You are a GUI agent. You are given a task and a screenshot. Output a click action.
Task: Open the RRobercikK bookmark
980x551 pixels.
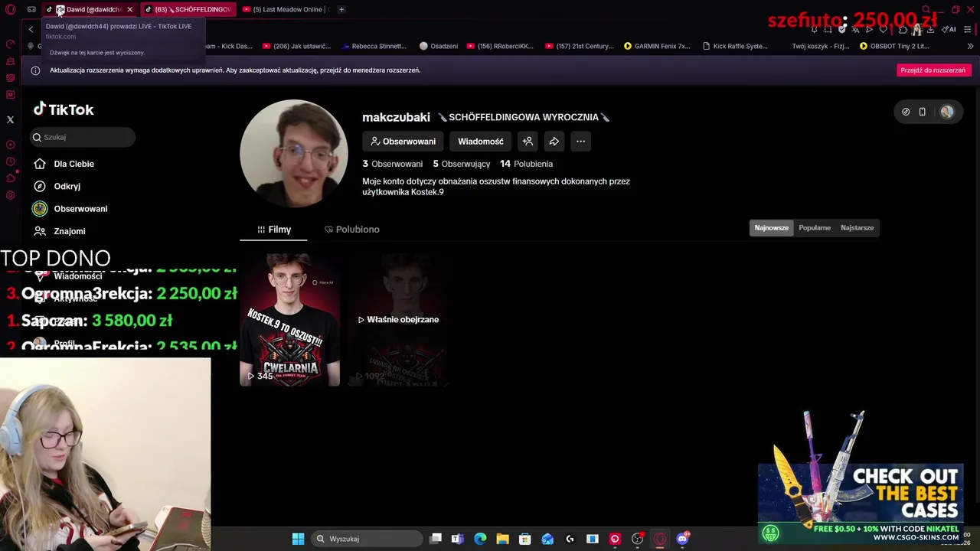tap(499, 46)
